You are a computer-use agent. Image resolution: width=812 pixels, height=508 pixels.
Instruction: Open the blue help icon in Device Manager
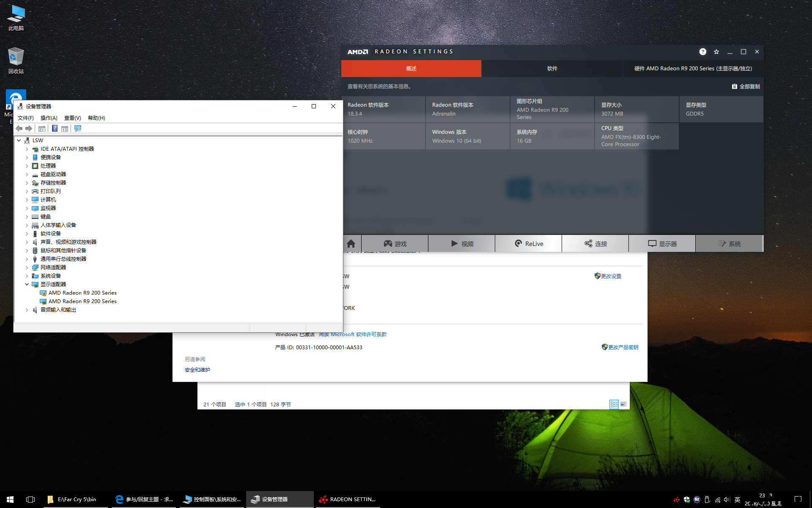tap(55, 128)
